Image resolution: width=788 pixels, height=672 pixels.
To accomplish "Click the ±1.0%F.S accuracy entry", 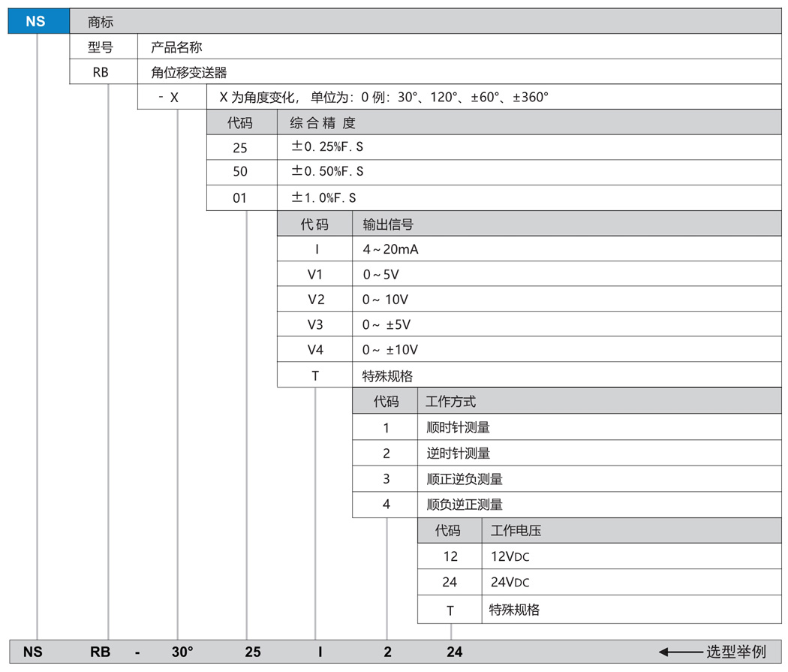I will [x=323, y=198].
